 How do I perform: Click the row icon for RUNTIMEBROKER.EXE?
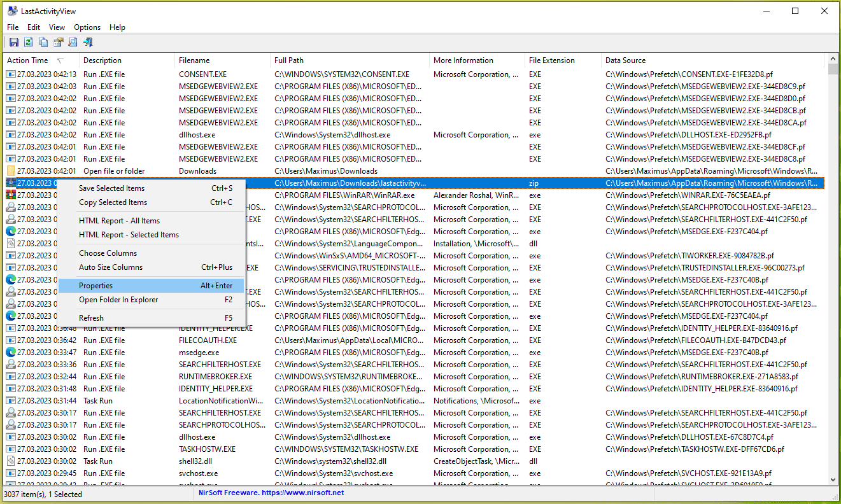pyautogui.click(x=11, y=377)
